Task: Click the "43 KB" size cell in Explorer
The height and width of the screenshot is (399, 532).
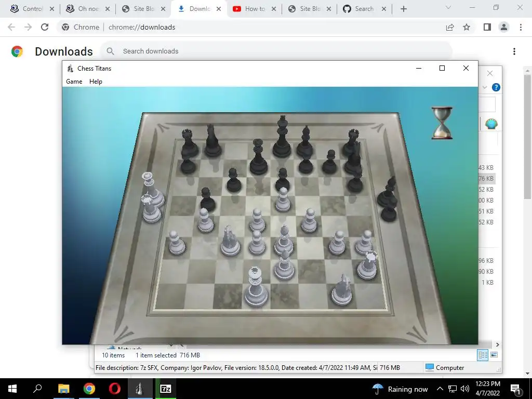Action: (486, 168)
